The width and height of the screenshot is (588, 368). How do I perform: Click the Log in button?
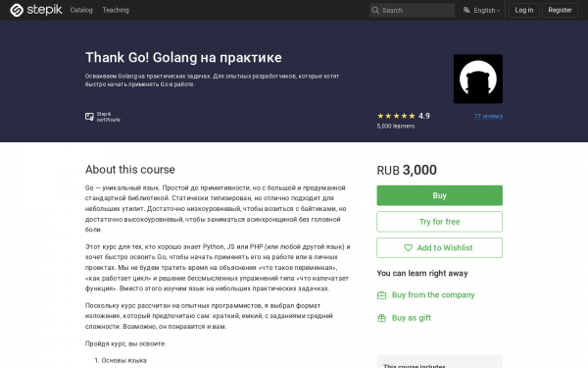[x=524, y=10]
